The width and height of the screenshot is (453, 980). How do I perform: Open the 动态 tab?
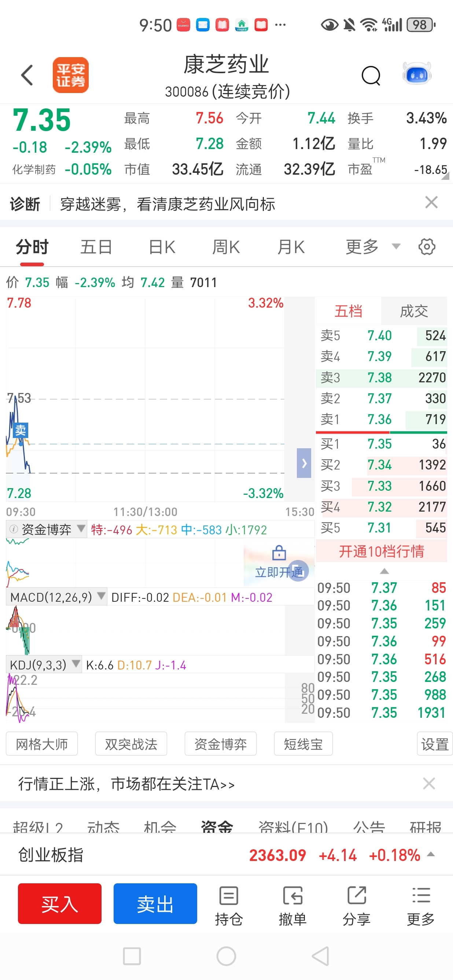click(x=103, y=827)
